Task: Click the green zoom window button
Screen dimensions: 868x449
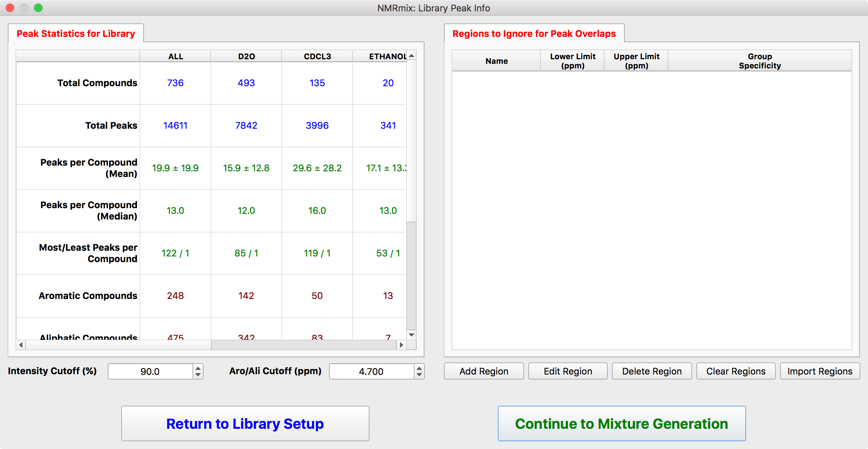Action: click(38, 8)
